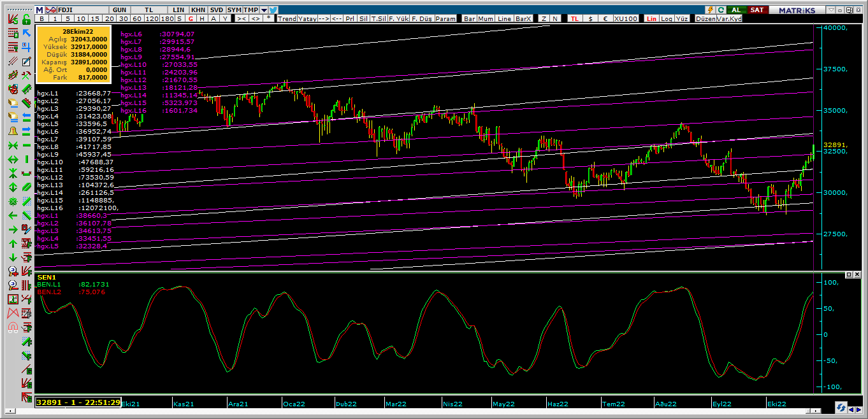The width and height of the screenshot is (868, 419).
Task: Select the € currency toggle
Action: 605,18
